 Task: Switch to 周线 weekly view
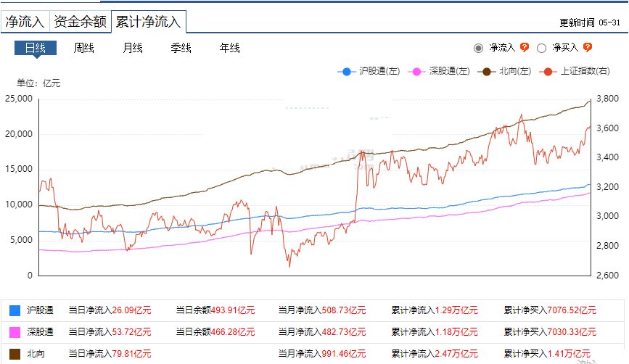pyautogui.click(x=84, y=48)
